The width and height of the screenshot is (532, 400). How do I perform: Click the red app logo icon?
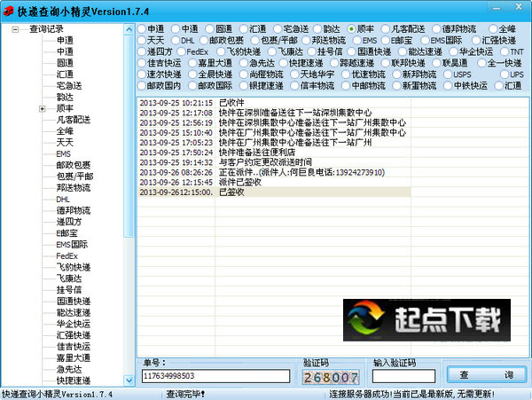tap(9, 12)
